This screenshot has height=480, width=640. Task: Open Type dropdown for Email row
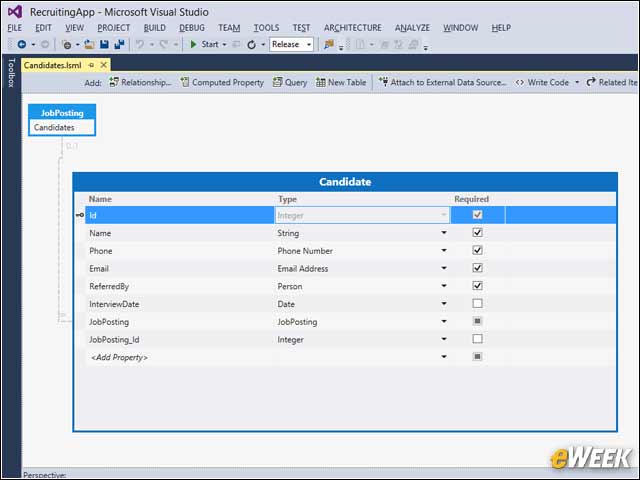point(444,268)
